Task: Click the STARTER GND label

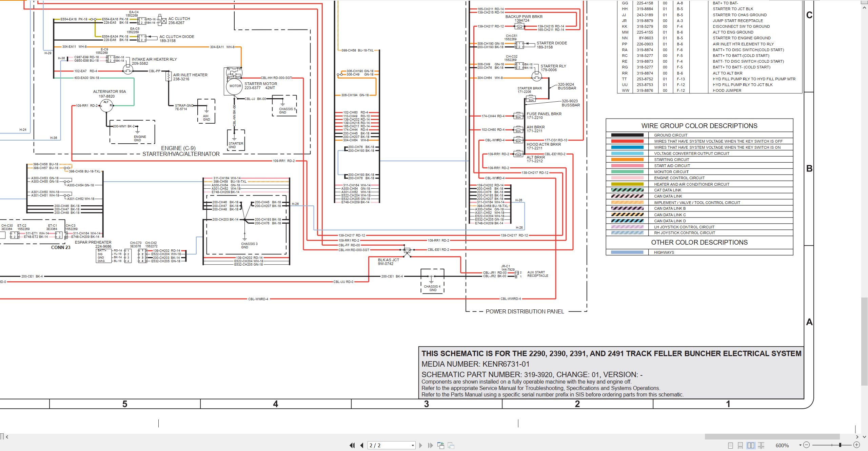Action: pyautogui.click(x=236, y=145)
